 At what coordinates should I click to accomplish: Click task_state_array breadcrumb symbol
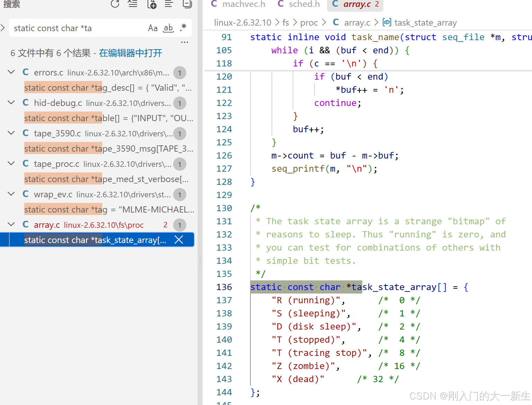425,22
